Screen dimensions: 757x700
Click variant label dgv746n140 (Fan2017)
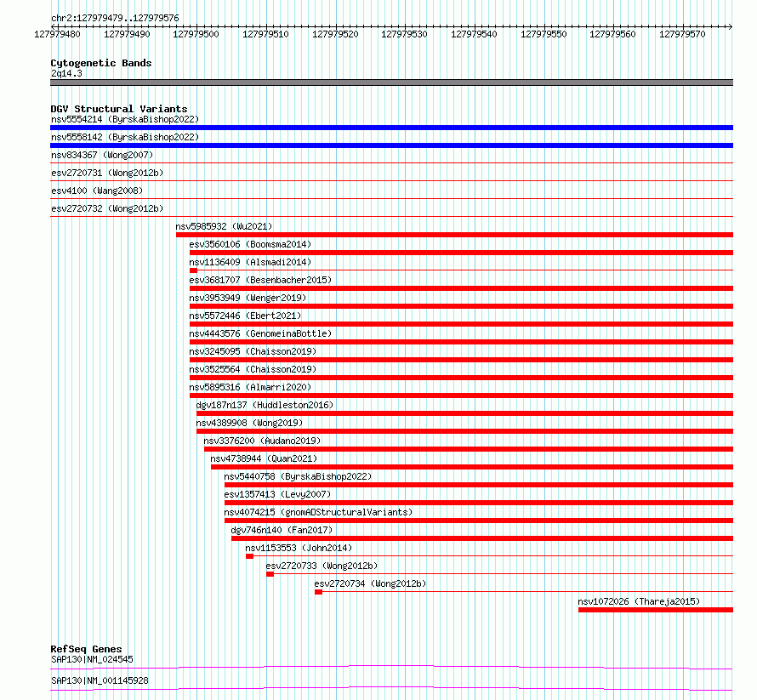[282, 530]
